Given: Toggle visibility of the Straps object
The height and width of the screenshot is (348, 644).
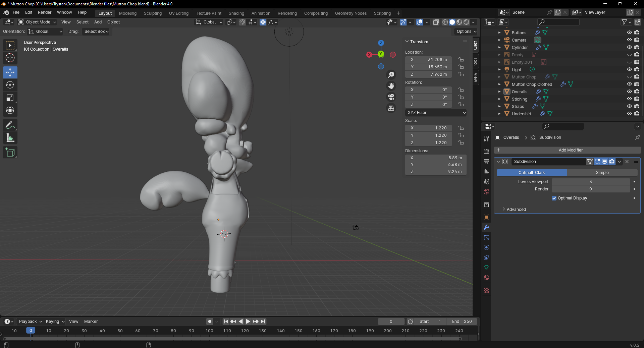Looking at the screenshot, I should pyautogui.click(x=629, y=106).
